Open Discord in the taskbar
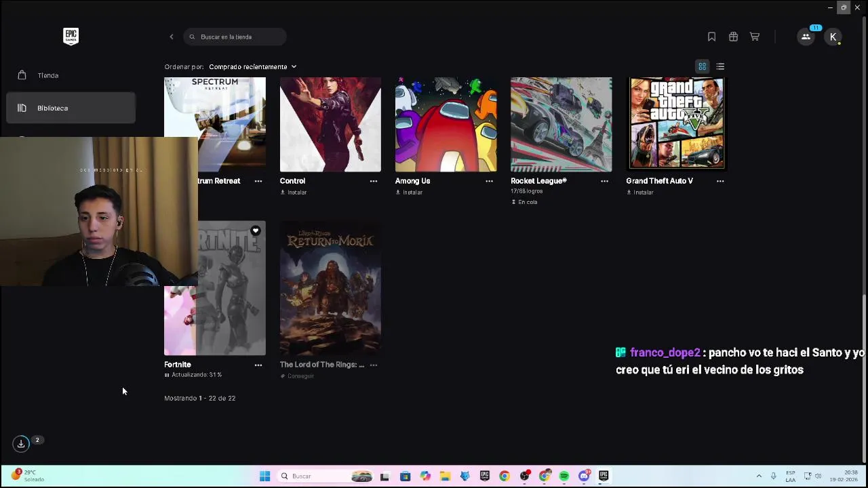The height and width of the screenshot is (488, 868). pyautogui.click(x=584, y=476)
